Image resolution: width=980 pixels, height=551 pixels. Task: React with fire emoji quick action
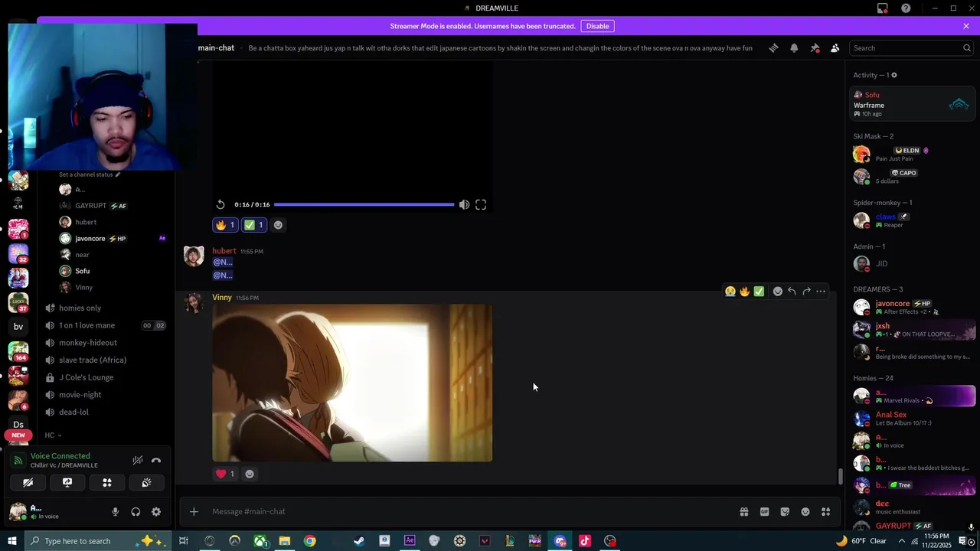pyautogui.click(x=744, y=291)
